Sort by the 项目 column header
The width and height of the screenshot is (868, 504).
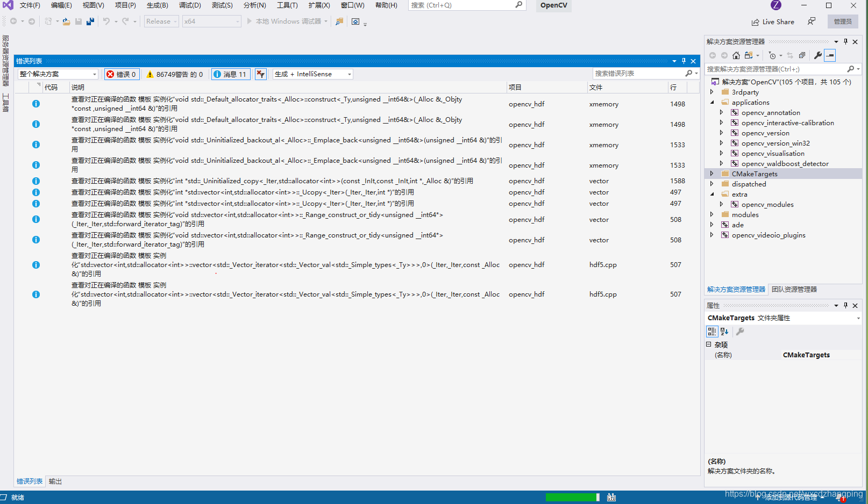tap(547, 87)
